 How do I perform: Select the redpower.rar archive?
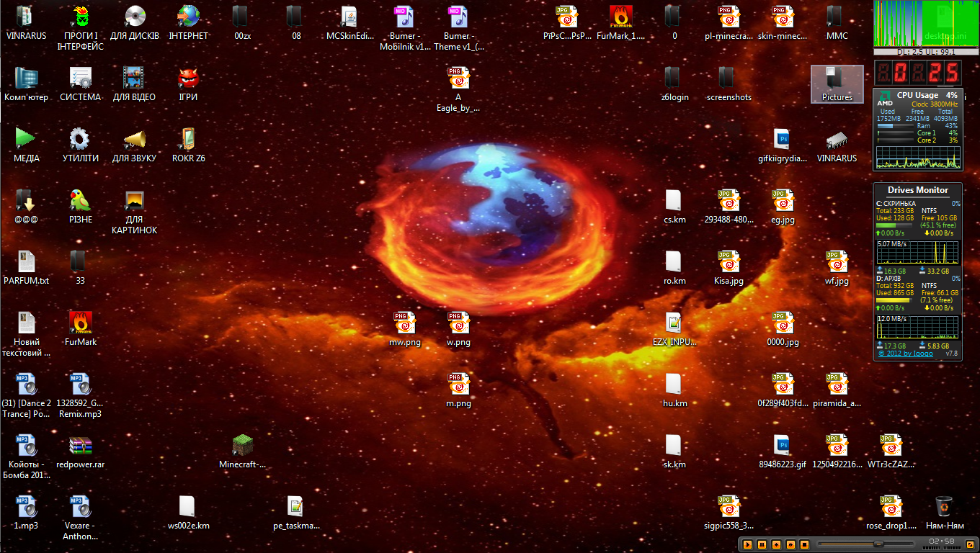tap(80, 451)
